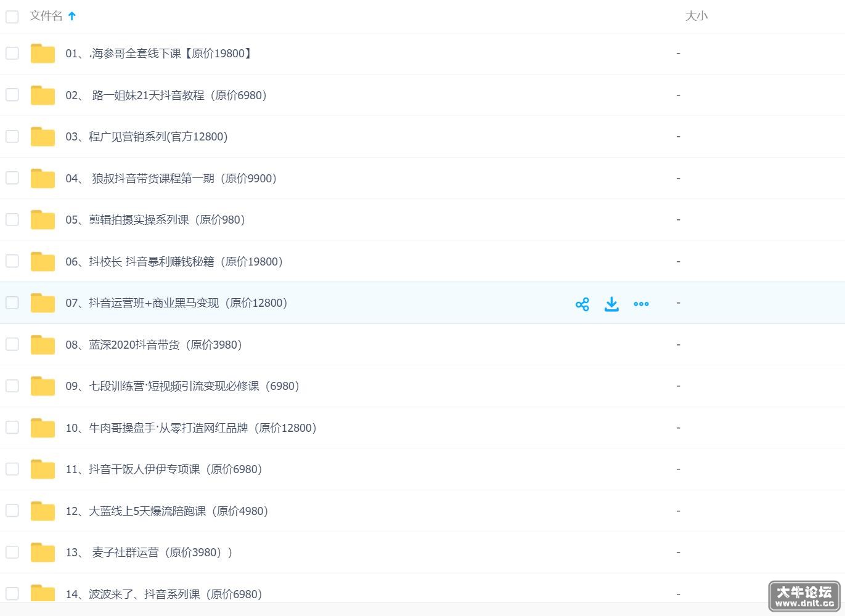The image size is (845, 616).
Task: Click folder icon for 06、抖校长 抖音暴利赚钱秘籍
Action: pyautogui.click(x=43, y=261)
